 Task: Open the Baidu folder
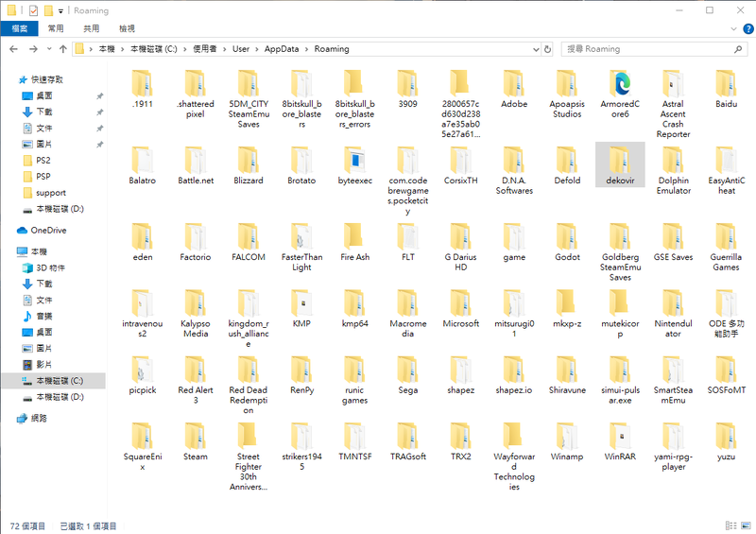(x=726, y=89)
